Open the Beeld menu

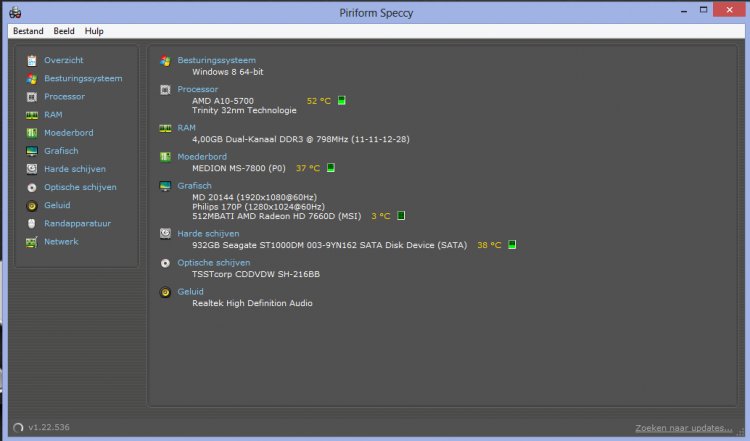(64, 31)
